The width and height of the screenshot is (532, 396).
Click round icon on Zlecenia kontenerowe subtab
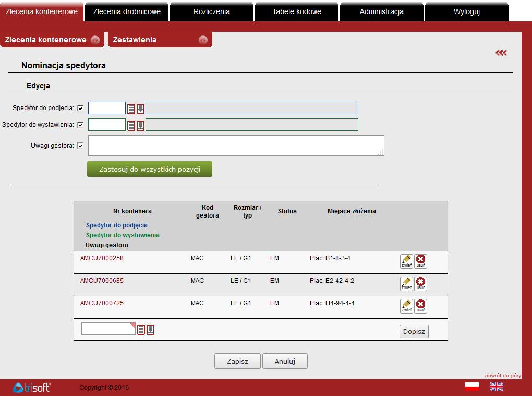coord(95,40)
